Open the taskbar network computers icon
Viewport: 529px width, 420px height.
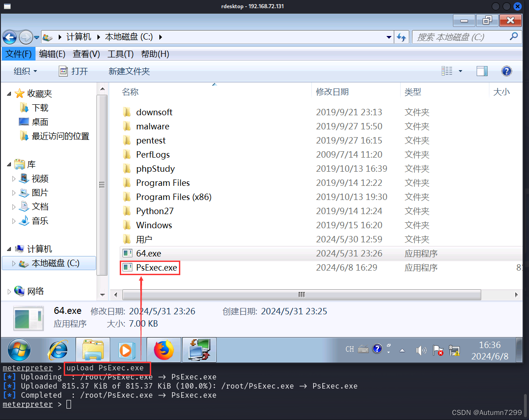point(199,350)
